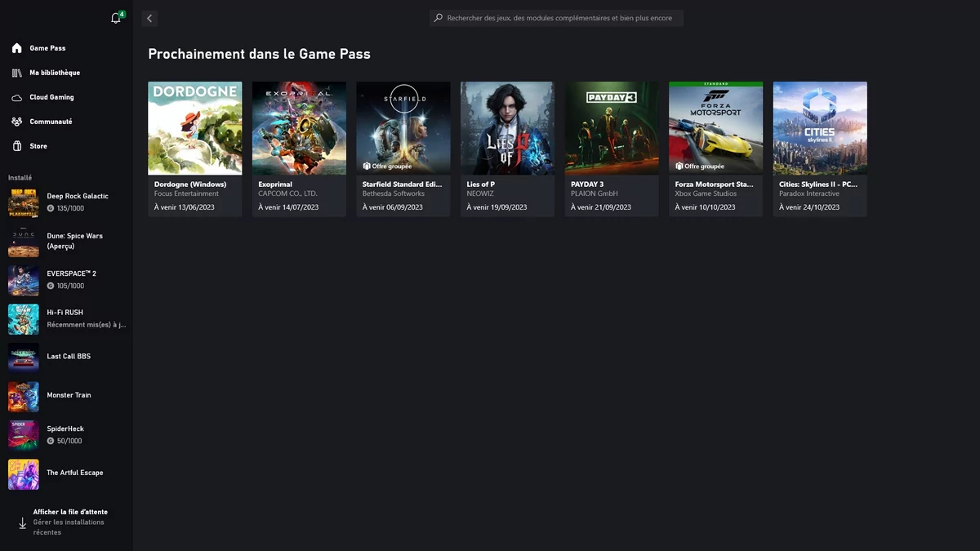Open Dune: Spice Wars sidebar icon
This screenshot has height=551, width=980.
(23, 241)
